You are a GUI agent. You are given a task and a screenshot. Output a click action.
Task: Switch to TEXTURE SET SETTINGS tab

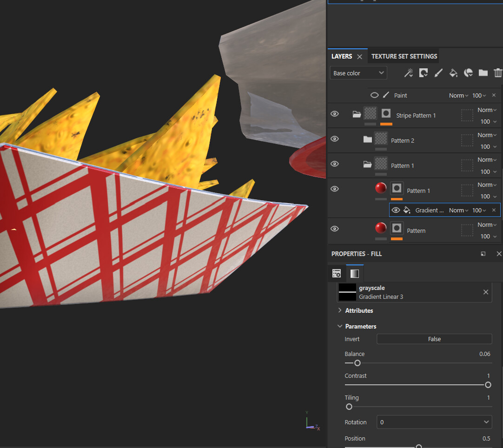[x=404, y=56]
